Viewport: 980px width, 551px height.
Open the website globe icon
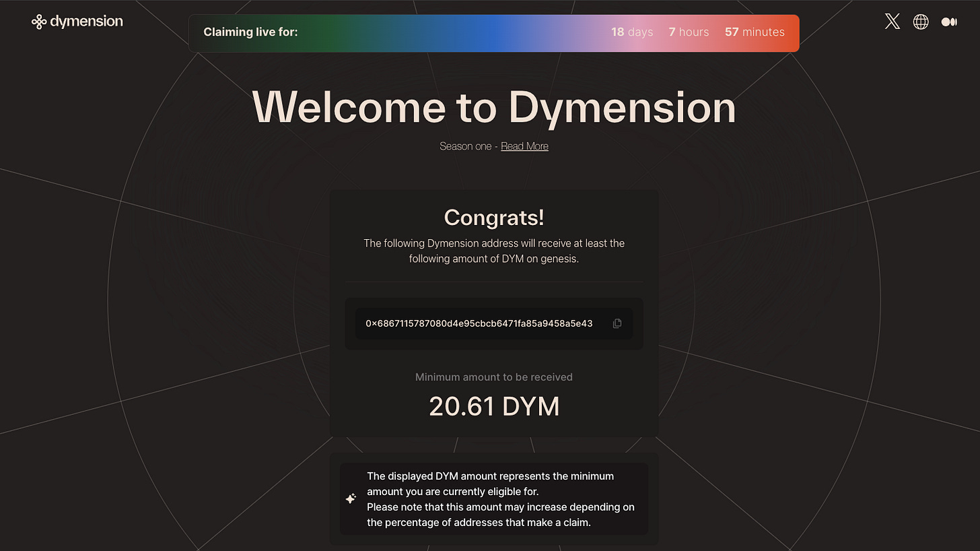click(x=921, y=22)
